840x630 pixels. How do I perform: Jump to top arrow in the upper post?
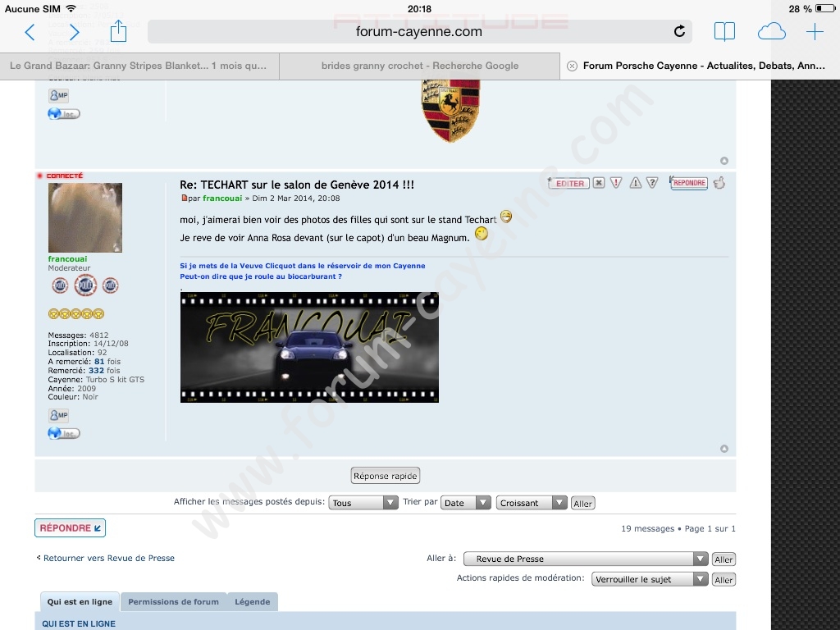pyautogui.click(x=724, y=161)
